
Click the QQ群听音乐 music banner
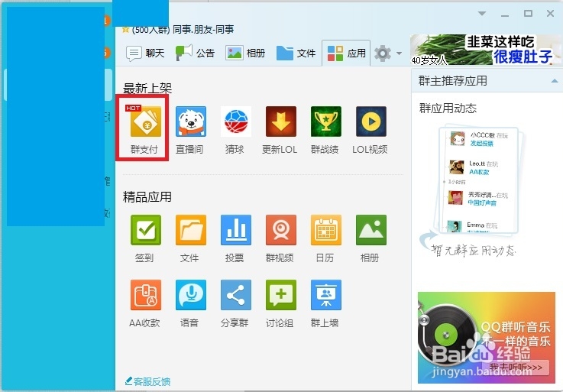click(x=486, y=338)
